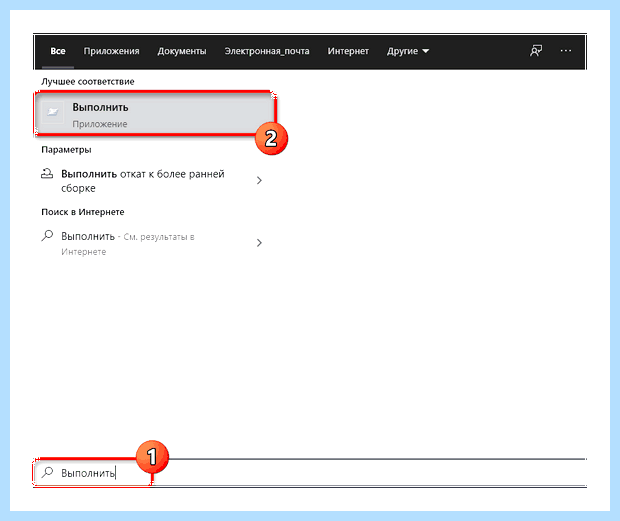Click the Выполнить app icon
Screen dimensions: 620x521
pyautogui.click(x=53, y=112)
